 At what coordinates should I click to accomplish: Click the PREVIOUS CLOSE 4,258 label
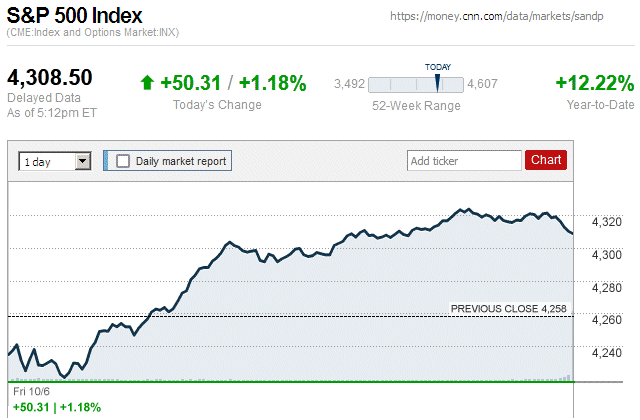[509, 309]
